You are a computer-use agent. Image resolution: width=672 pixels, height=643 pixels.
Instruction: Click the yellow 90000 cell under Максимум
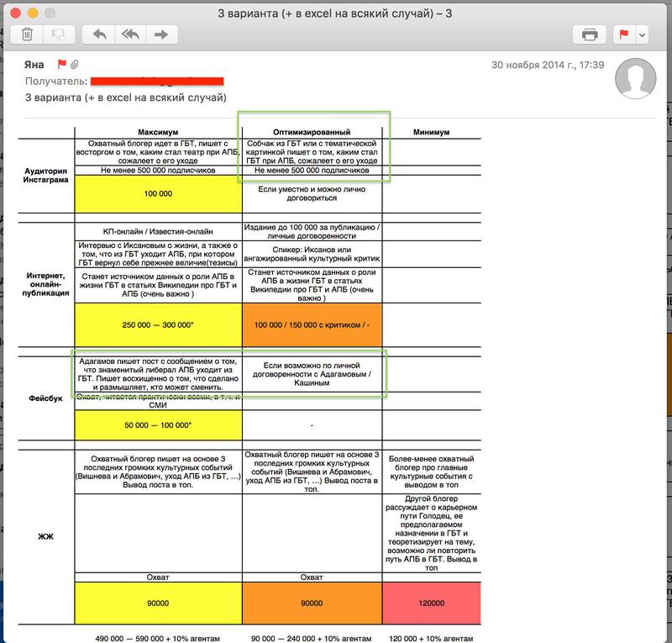tap(158, 603)
